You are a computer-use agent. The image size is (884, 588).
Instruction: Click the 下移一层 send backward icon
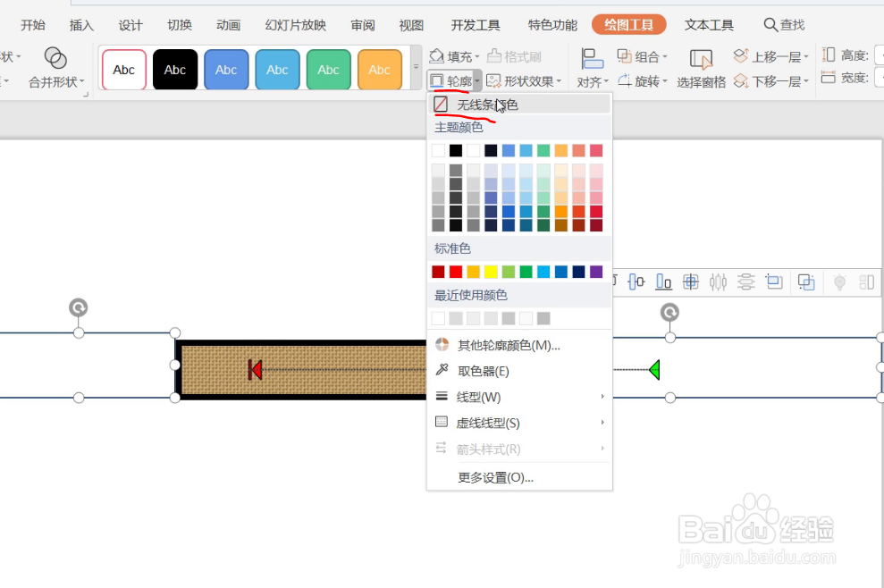tap(768, 79)
